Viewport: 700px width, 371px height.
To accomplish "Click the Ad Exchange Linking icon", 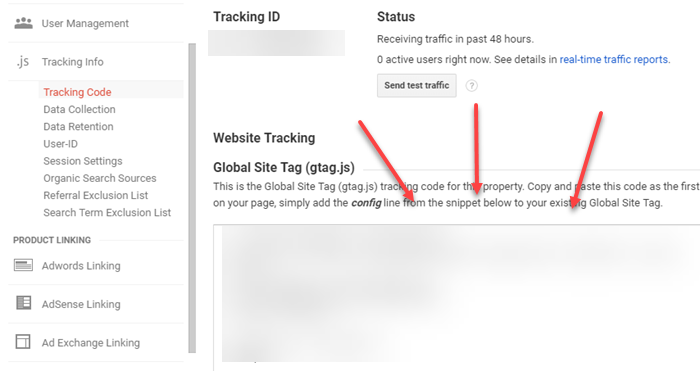I will 23,342.
